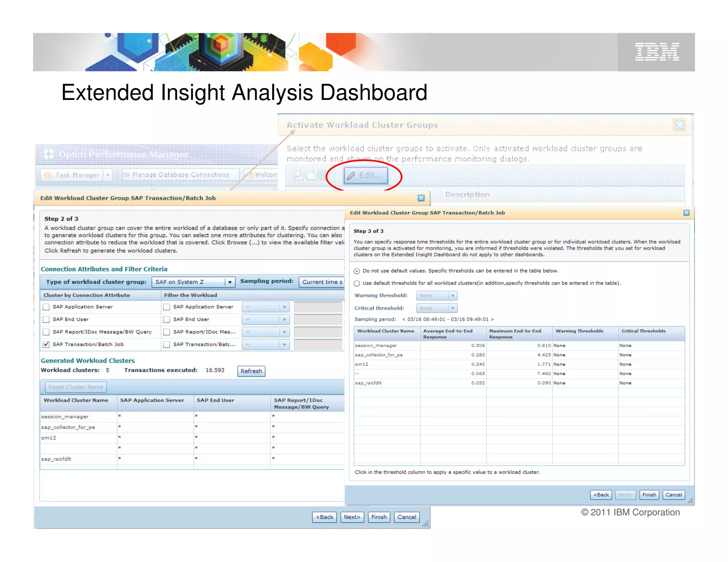Select 'Use default thresholds for all workload clusters' radio
The width and height of the screenshot is (728, 562).
pyautogui.click(x=357, y=283)
